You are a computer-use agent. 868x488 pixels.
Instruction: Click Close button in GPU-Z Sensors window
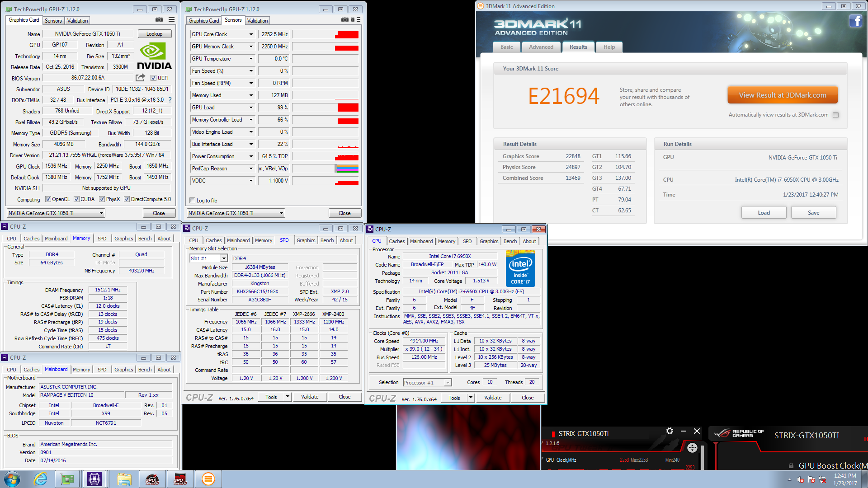point(344,213)
